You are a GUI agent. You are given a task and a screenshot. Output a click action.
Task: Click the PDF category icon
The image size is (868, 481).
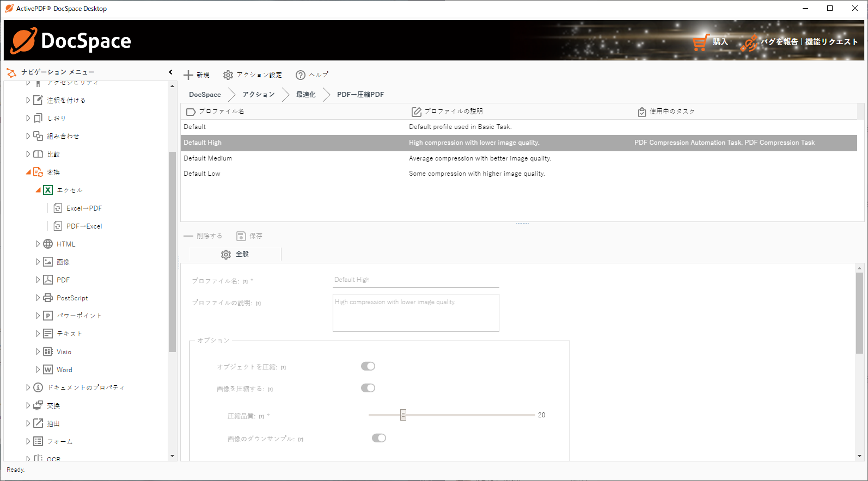(48, 280)
